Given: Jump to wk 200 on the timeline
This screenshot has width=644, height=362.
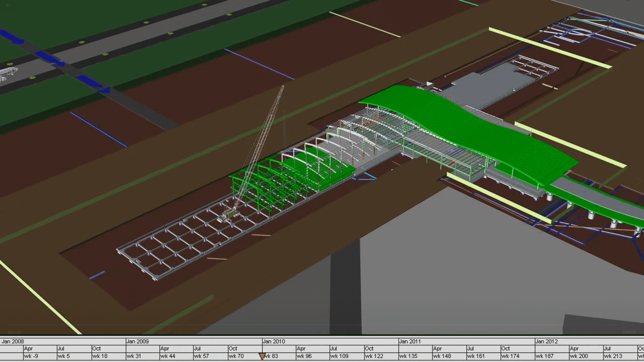Looking at the screenshot, I should click(x=579, y=356).
